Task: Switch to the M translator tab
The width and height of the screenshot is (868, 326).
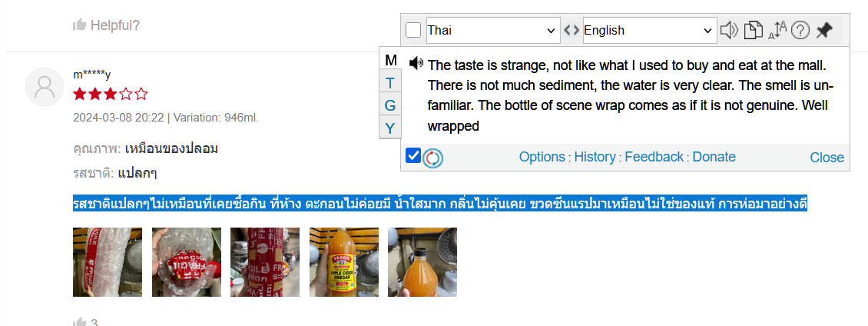Action: click(x=390, y=60)
